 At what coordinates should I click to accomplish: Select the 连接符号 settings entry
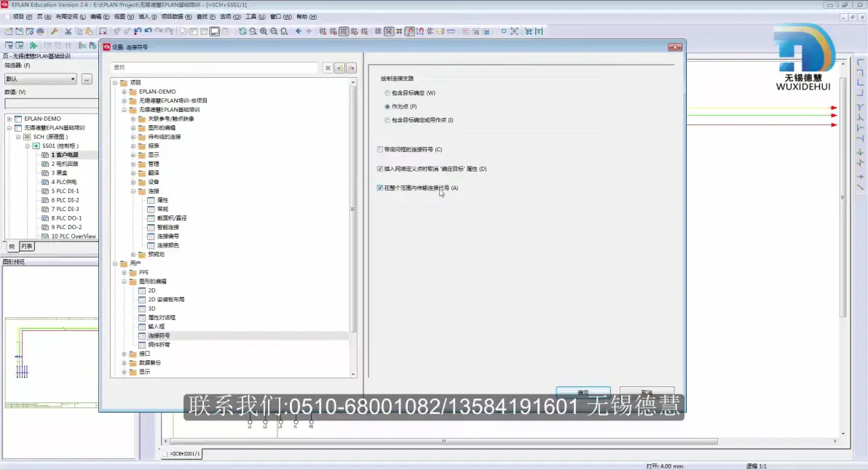159,335
